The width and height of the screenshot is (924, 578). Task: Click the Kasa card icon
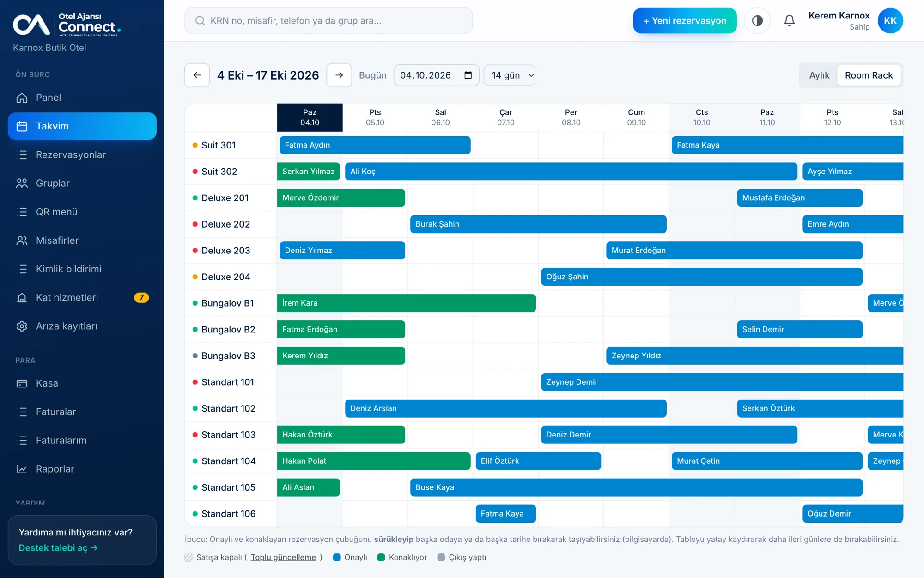coord(22,383)
